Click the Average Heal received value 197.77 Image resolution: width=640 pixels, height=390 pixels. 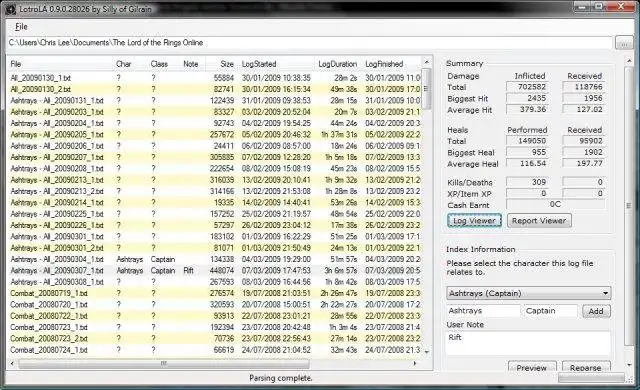584,164
